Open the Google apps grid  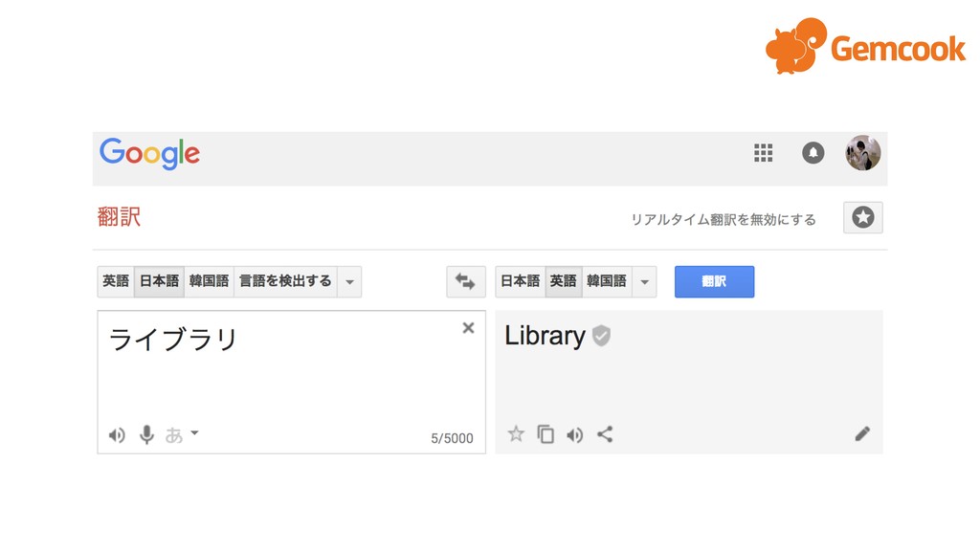763,152
